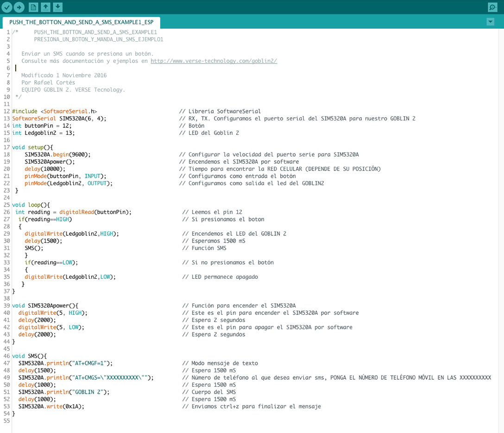Click 'if(reading==HIGH)' line
This screenshot has height=433, width=504.
45,220
